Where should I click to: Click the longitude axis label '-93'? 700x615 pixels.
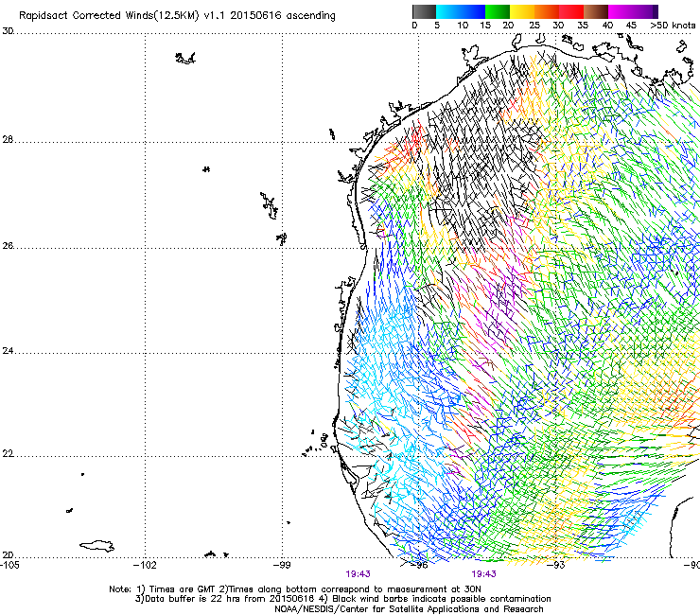click(556, 565)
